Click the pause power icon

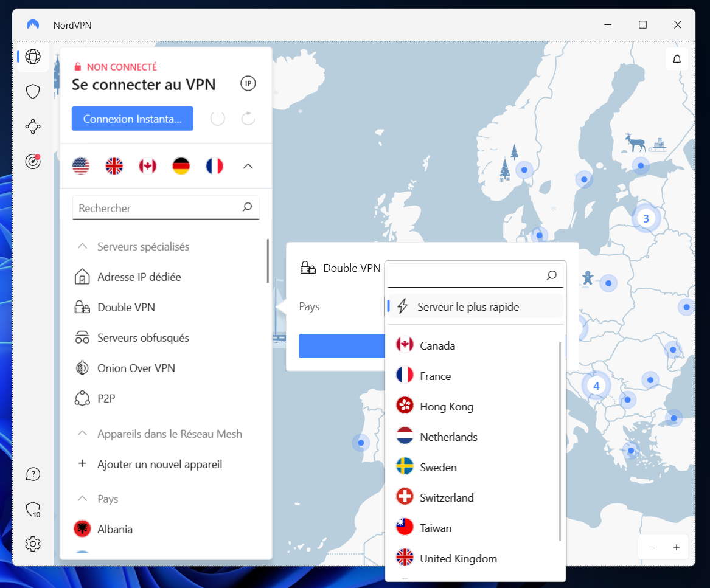(x=217, y=119)
